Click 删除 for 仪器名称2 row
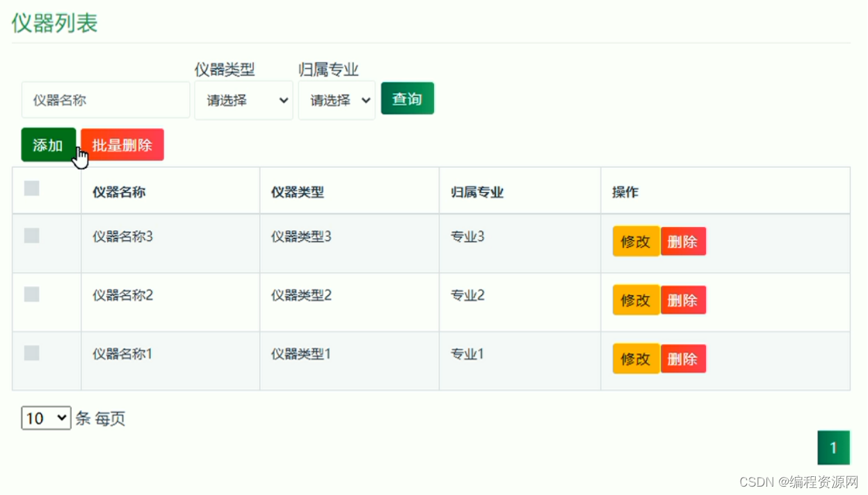Viewport: 868px width, 495px height. 683,300
